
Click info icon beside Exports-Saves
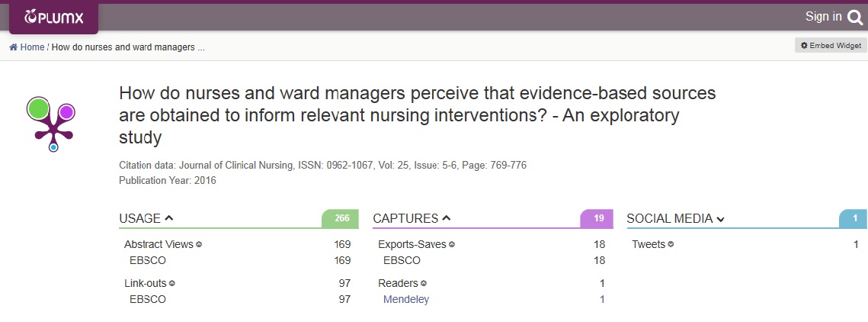452,244
